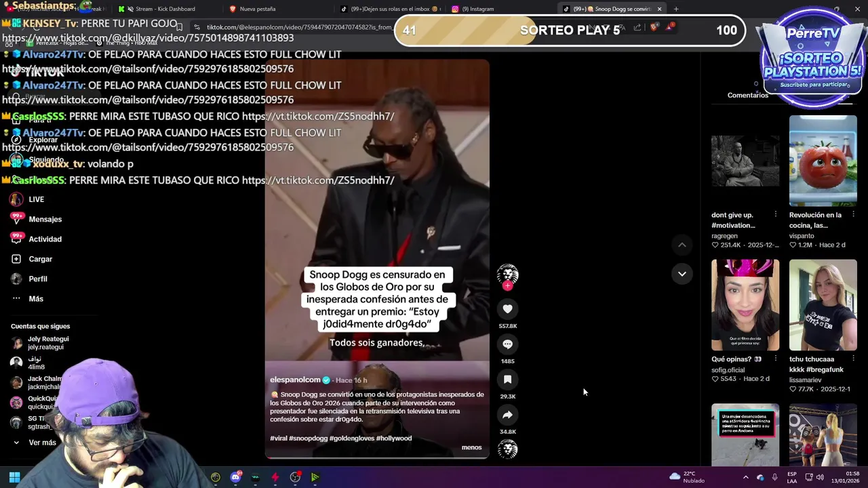Viewport: 868px width, 488px height.
Task: Close the Snoop Dogg TikTok tab
Action: 659,9
